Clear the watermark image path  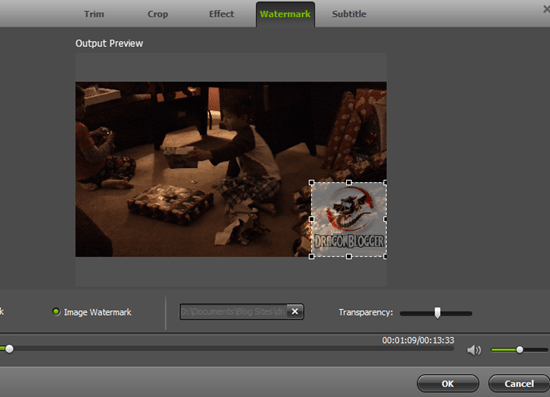click(295, 311)
